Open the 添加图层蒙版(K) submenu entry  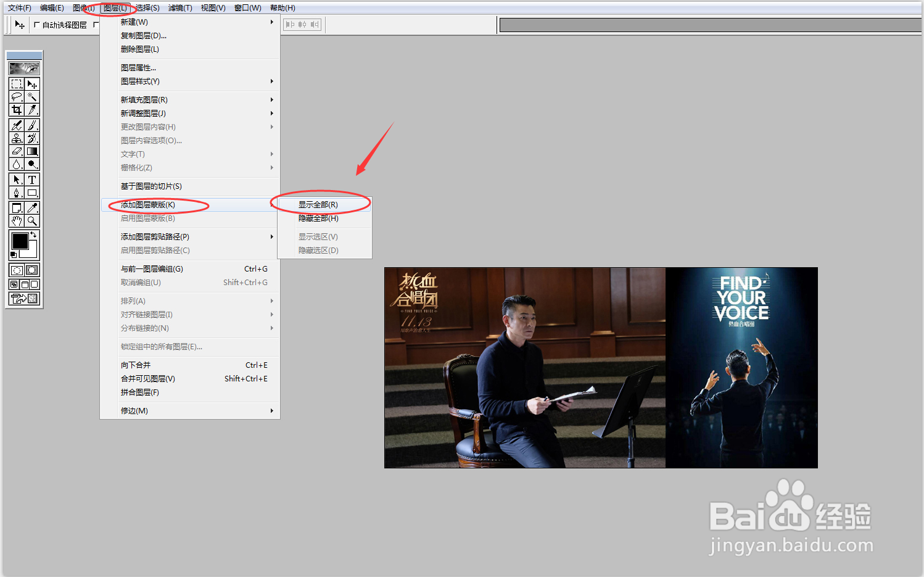click(190, 205)
